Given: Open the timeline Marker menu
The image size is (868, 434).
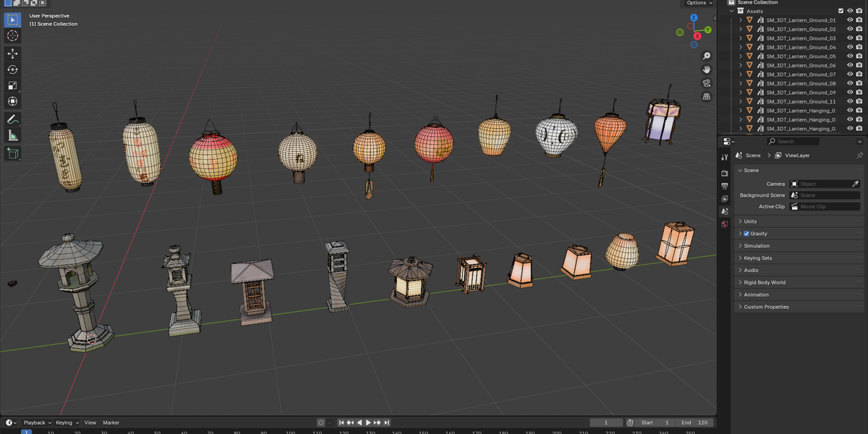Looking at the screenshot, I should pyautogui.click(x=111, y=422).
